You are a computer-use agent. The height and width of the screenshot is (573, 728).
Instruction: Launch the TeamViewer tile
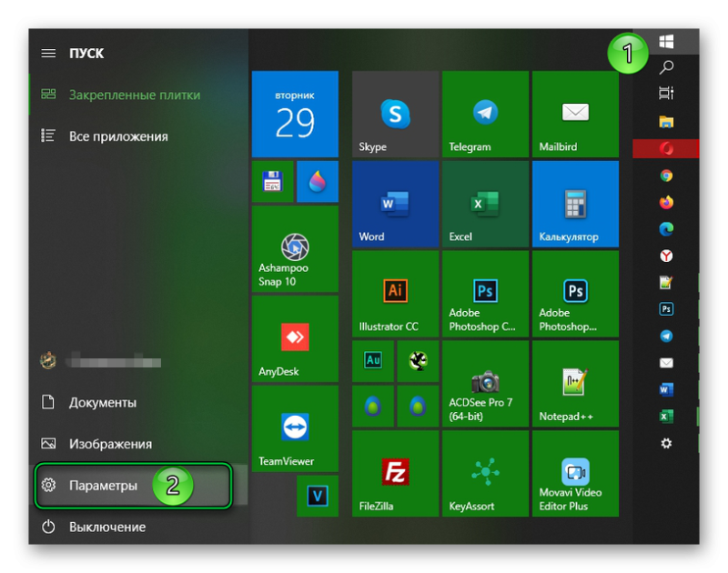click(295, 428)
